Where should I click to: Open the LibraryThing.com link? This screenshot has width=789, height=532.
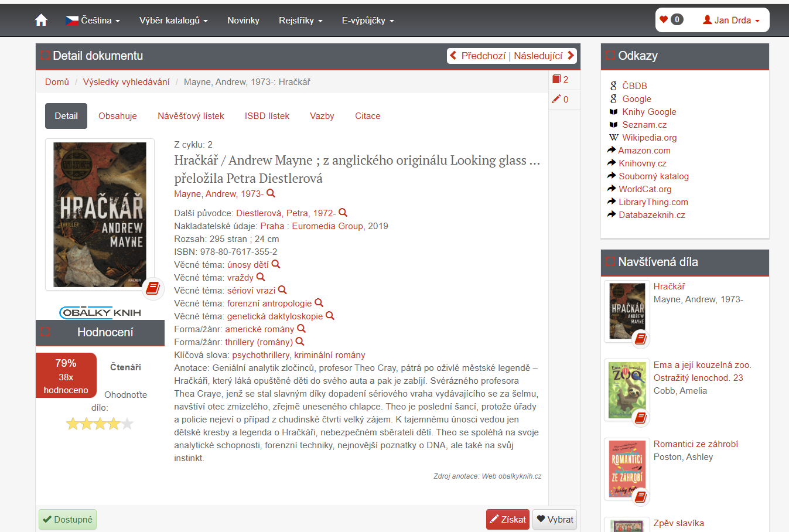pyautogui.click(x=653, y=202)
